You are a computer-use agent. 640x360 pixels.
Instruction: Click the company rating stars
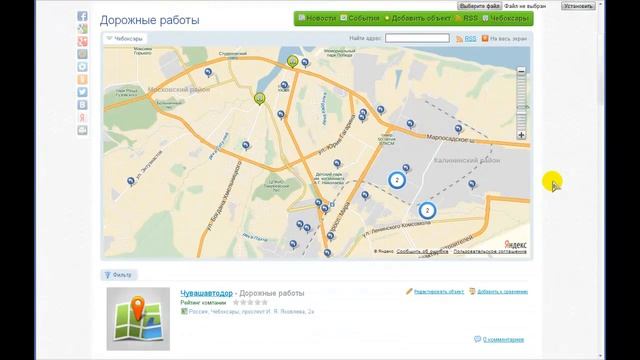click(x=250, y=302)
